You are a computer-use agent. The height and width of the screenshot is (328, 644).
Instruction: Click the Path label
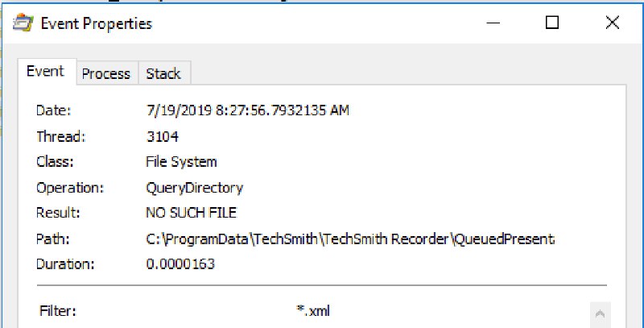(x=52, y=239)
